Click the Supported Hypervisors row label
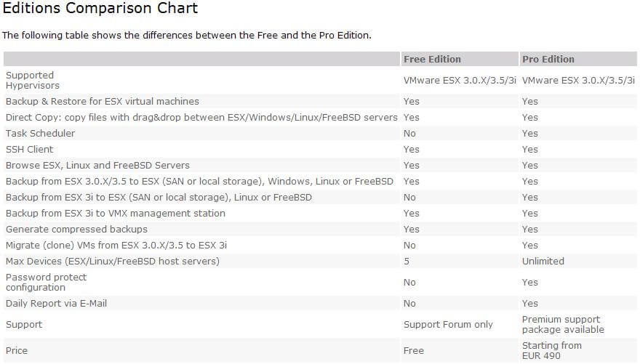The image size is (640, 364). click(32, 81)
